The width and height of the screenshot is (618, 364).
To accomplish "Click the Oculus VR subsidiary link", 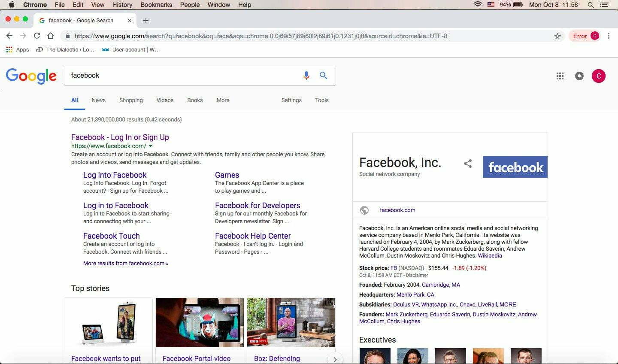I will [x=406, y=304].
